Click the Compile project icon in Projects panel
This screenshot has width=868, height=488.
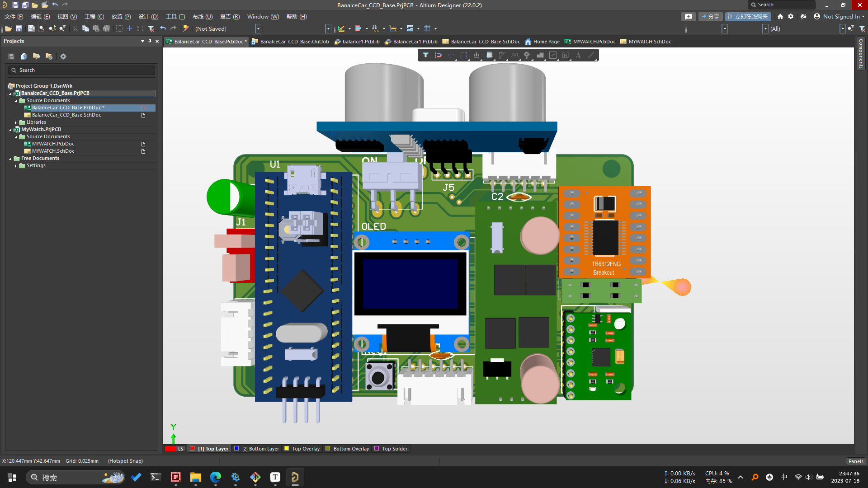[24, 56]
